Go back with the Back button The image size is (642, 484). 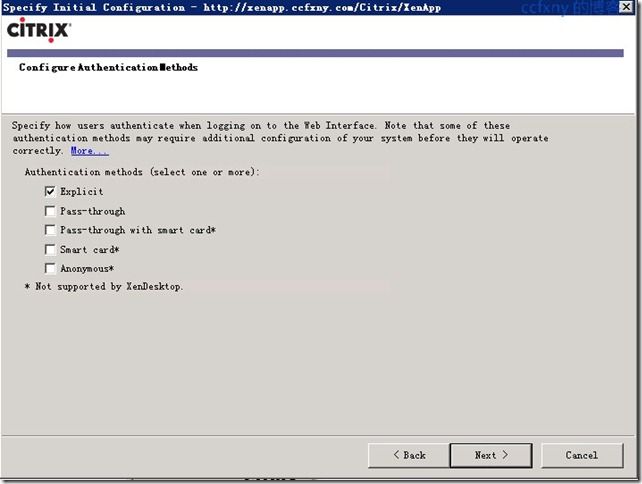click(x=409, y=455)
